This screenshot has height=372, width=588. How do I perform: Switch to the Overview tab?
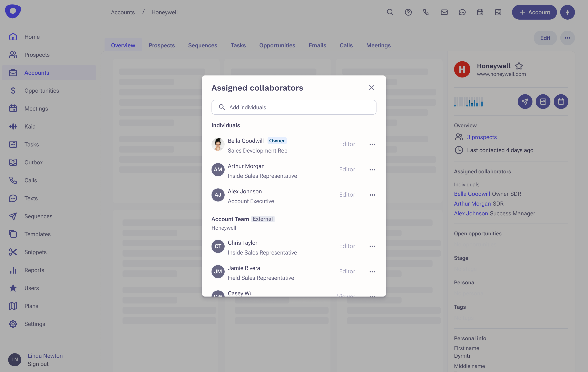point(123,45)
